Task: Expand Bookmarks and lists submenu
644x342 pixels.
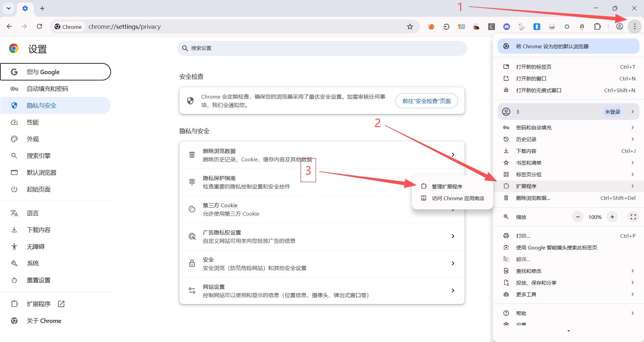Action: [569, 163]
